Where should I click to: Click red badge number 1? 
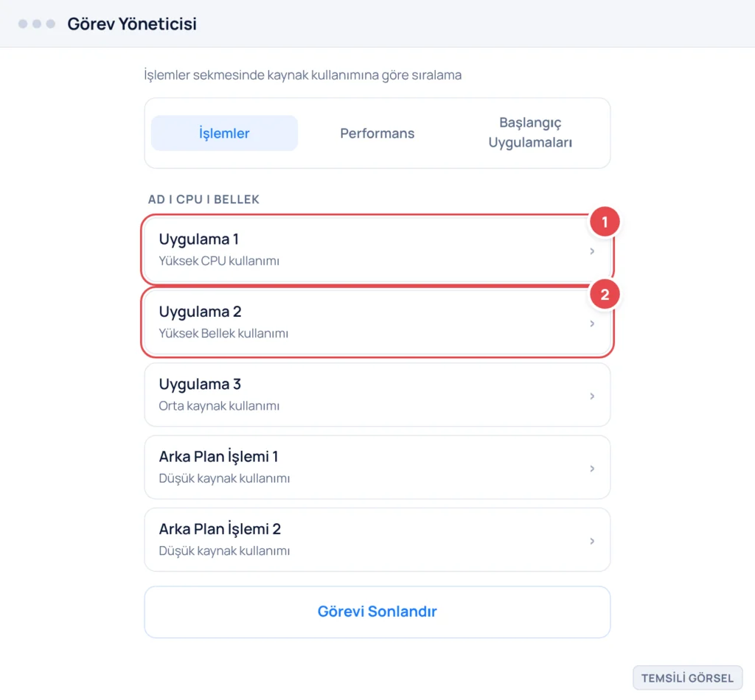(x=605, y=222)
